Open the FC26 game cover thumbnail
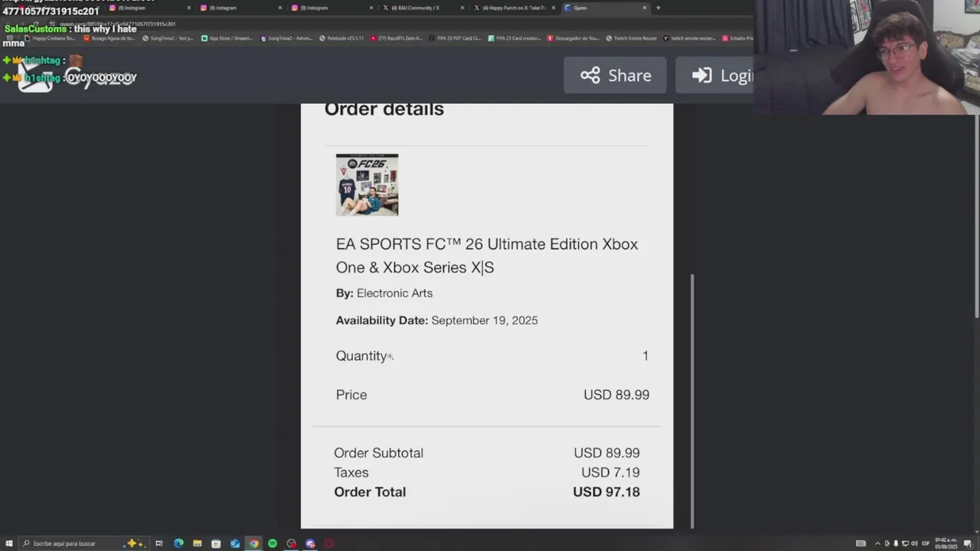 click(x=367, y=184)
